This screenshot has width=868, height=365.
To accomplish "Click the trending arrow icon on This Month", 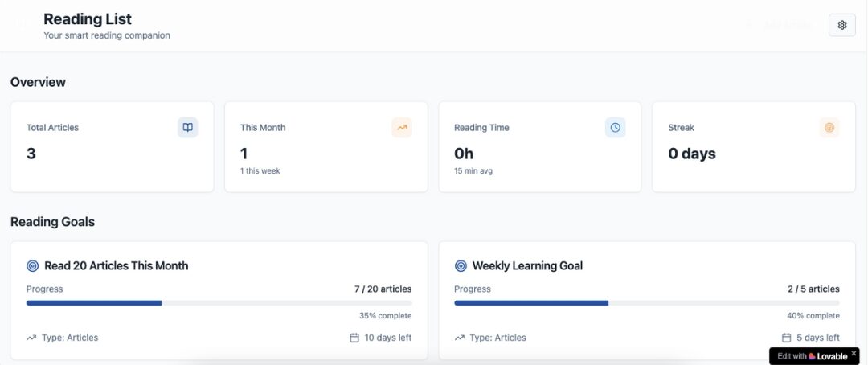I will tap(401, 127).
